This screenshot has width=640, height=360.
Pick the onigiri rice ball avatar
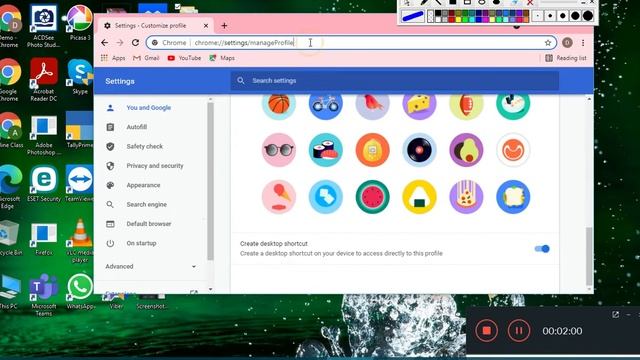click(x=419, y=197)
